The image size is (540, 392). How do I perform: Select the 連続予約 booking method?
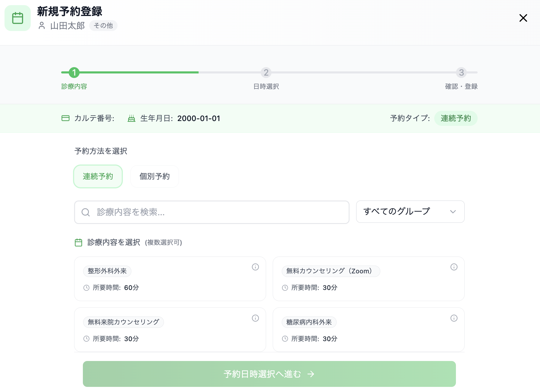point(98,176)
